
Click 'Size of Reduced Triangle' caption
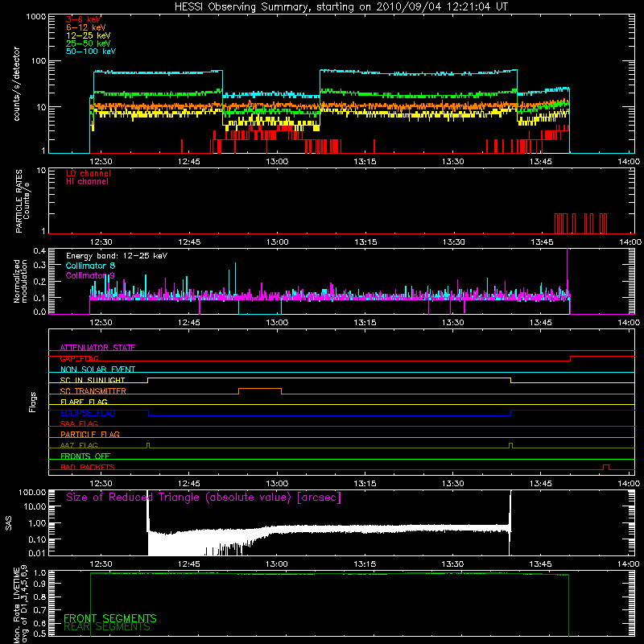[204, 497]
